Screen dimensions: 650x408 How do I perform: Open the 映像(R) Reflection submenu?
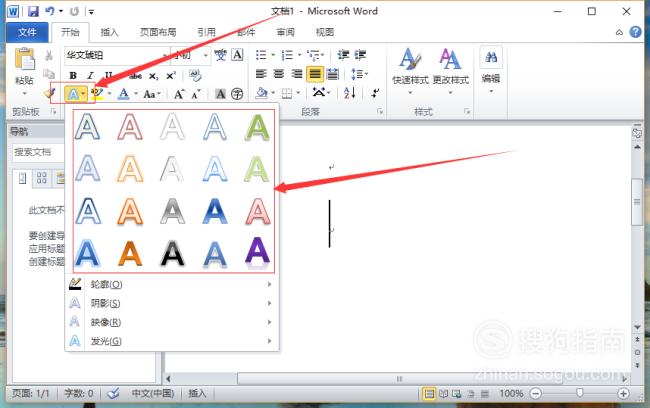pos(172,322)
